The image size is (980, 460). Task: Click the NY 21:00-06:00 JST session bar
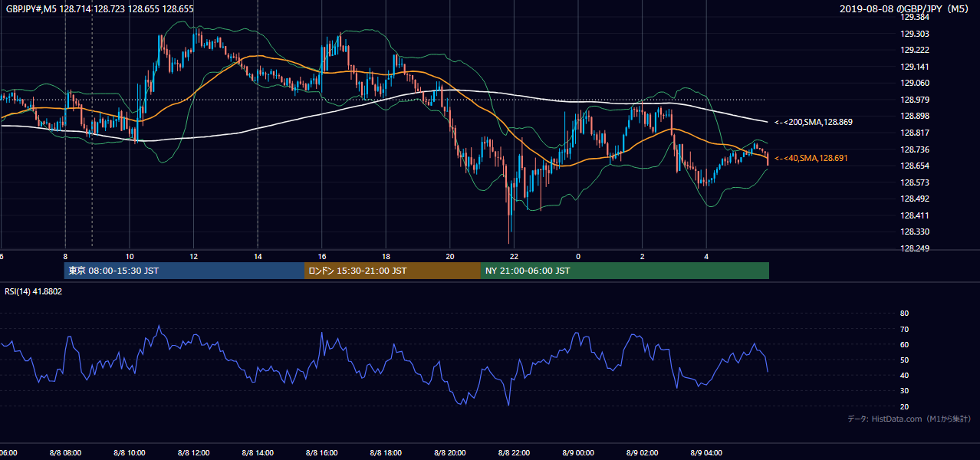coord(625,271)
